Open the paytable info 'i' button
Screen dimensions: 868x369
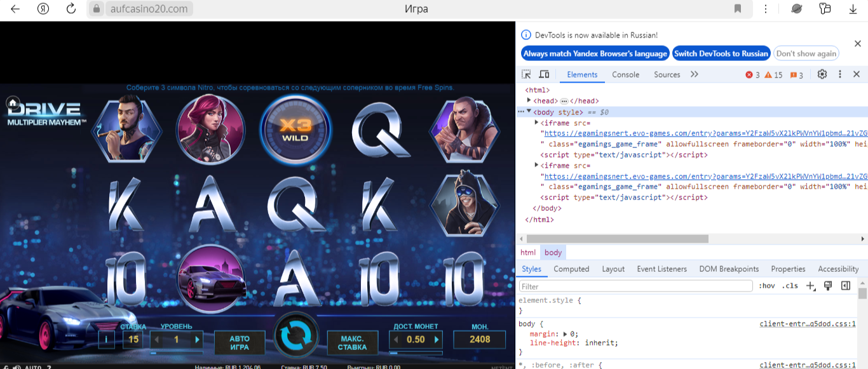[106, 340]
